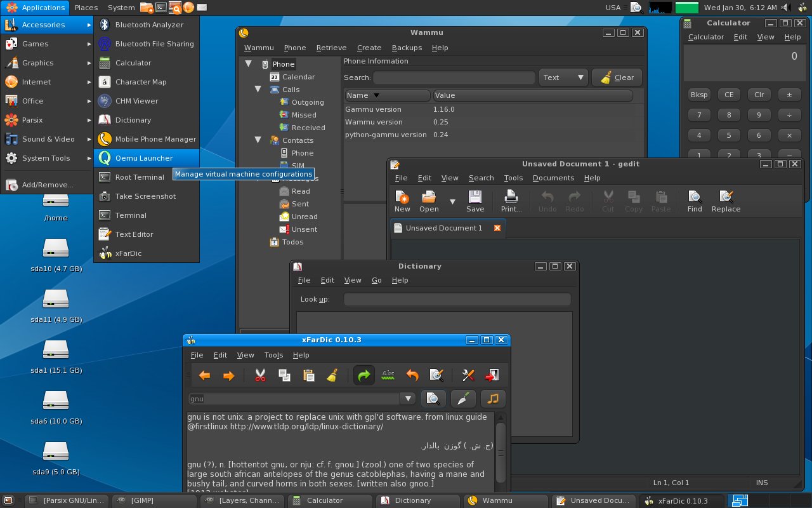Viewport: 812px width, 508px height.
Task: Quit xFarDic using the exit door icon
Action: coord(492,376)
